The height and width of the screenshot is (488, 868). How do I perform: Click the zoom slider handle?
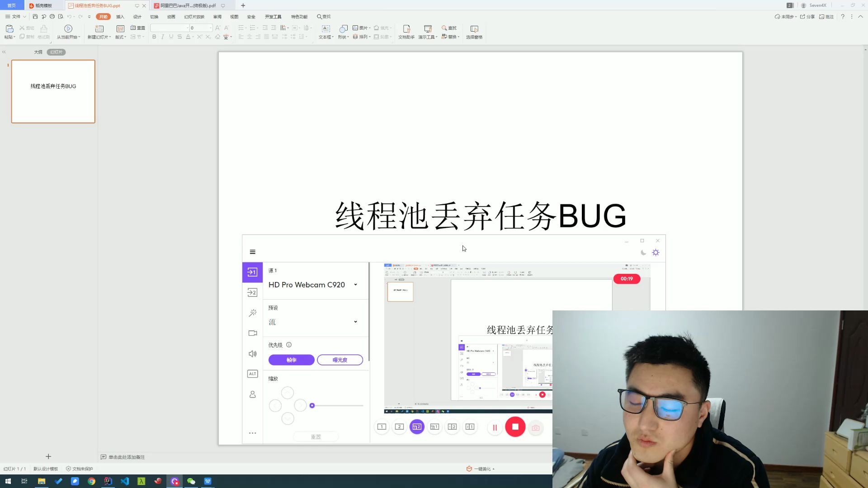pyautogui.click(x=312, y=406)
